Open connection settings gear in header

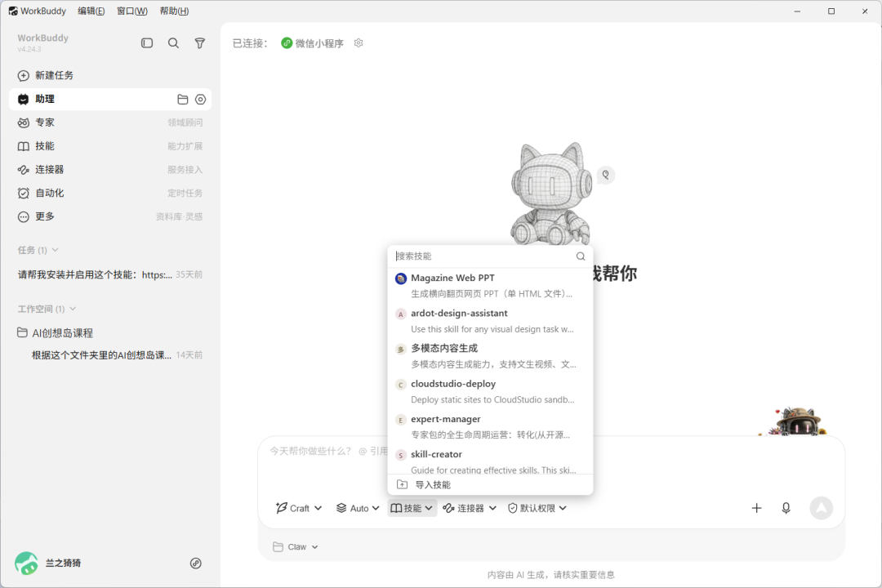[359, 42]
